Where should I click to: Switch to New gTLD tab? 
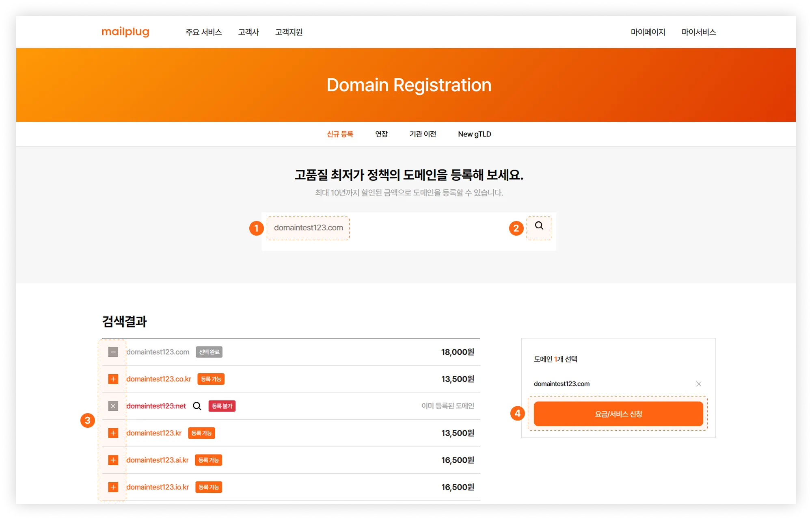(474, 134)
